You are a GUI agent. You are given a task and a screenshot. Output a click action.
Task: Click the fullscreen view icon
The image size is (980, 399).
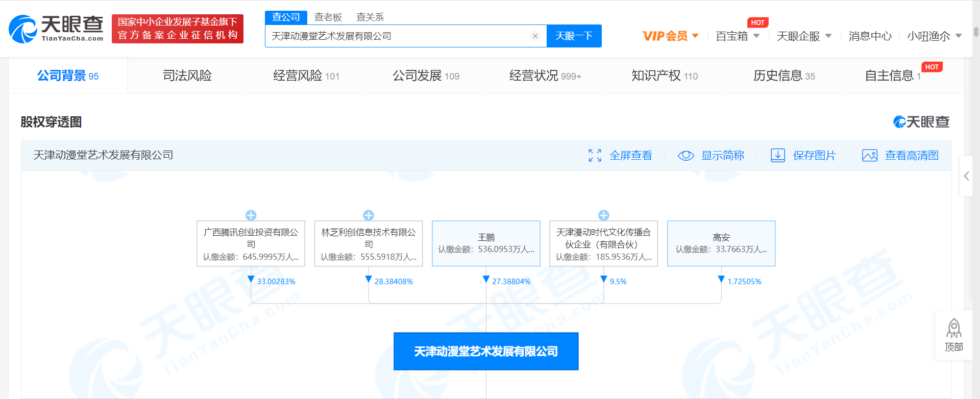click(x=595, y=156)
